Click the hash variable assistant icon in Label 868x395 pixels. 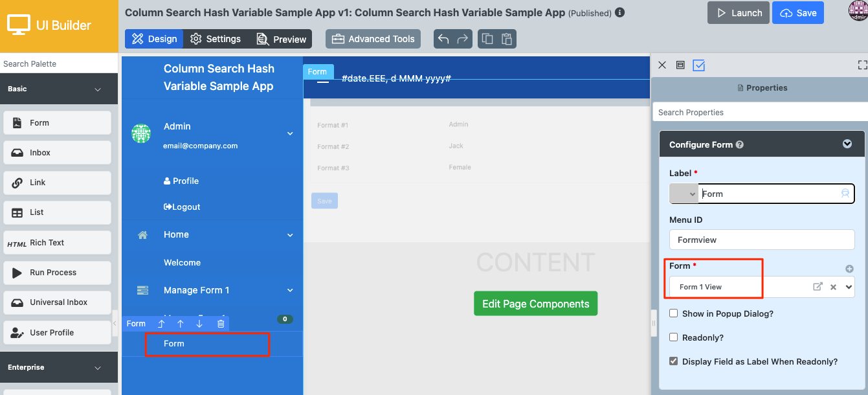845,194
